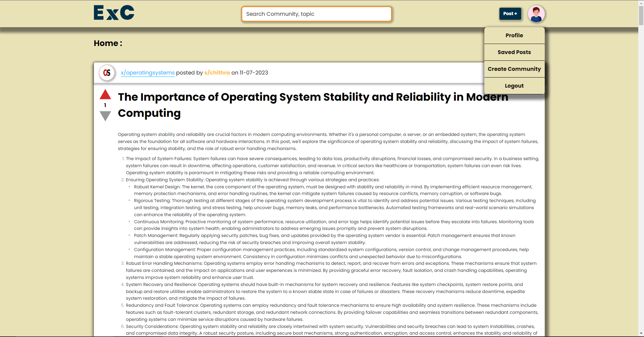Click Logout in the user menu
Viewport: 644px width, 337px height.
514,86
